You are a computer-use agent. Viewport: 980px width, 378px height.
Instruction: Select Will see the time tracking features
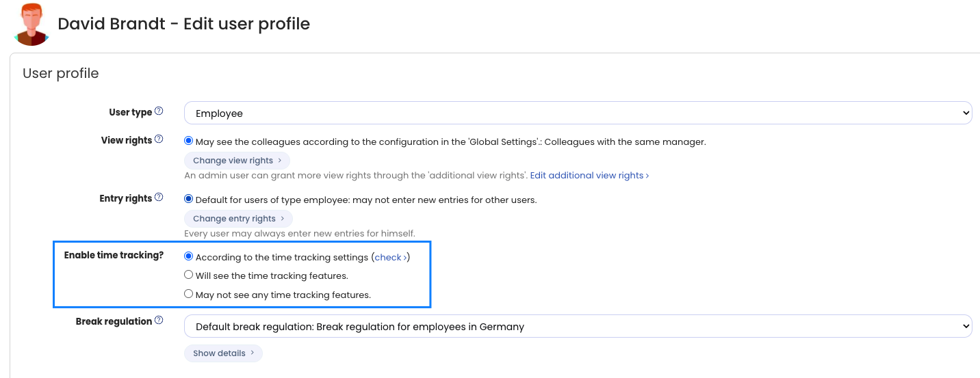(x=189, y=275)
